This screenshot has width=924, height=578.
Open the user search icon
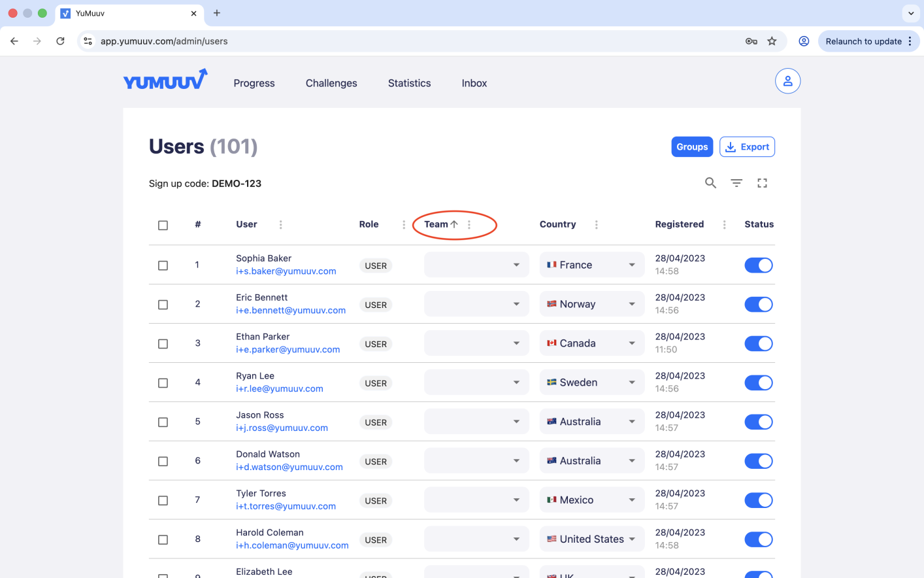[710, 183]
